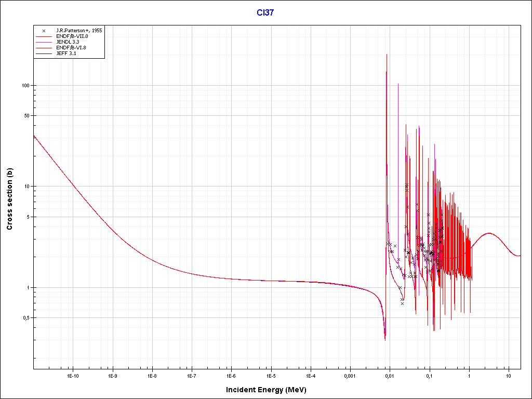Click the Cl37 chart title

pyautogui.click(x=265, y=13)
